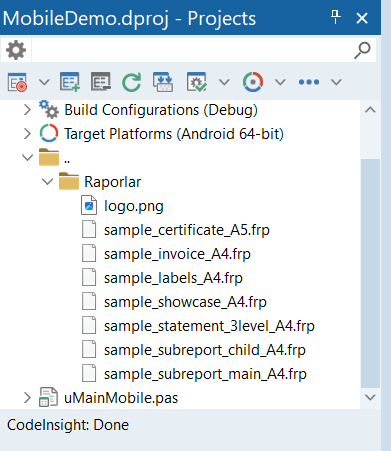Collapse the Raporlar folder node
The height and width of the screenshot is (451, 391).
coord(47,182)
